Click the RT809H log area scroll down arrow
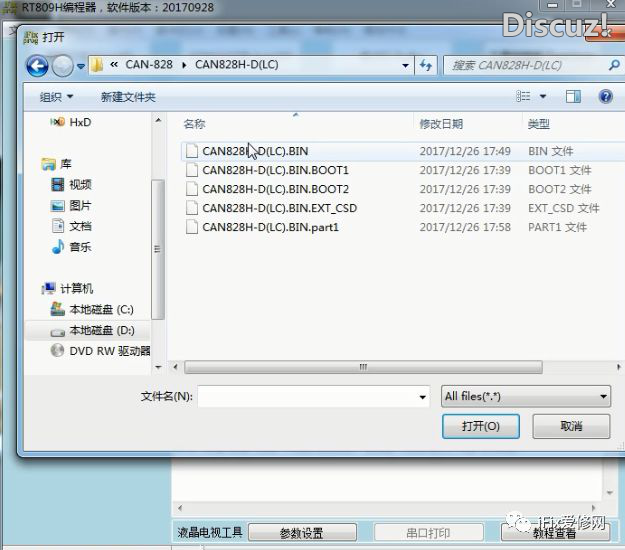The image size is (625, 550). pos(609,493)
